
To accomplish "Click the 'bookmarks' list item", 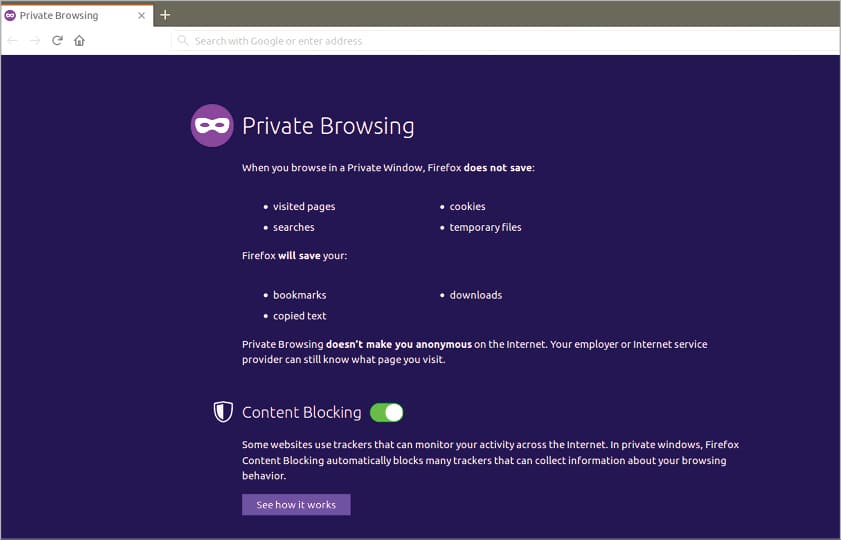I will click(299, 295).
